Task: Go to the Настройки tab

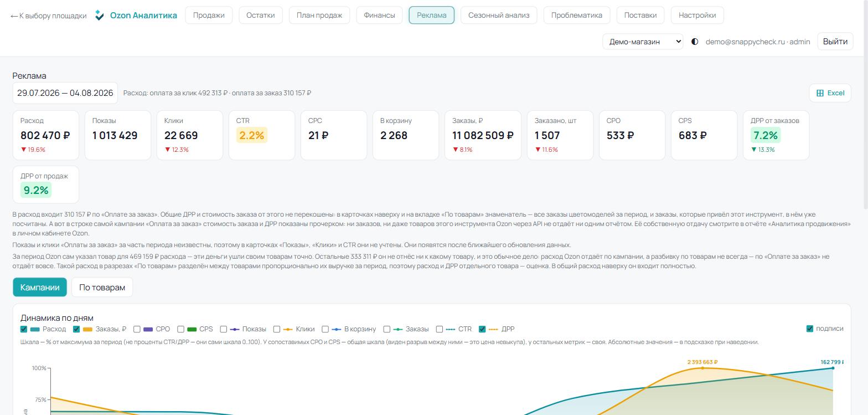Action: [697, 15]
